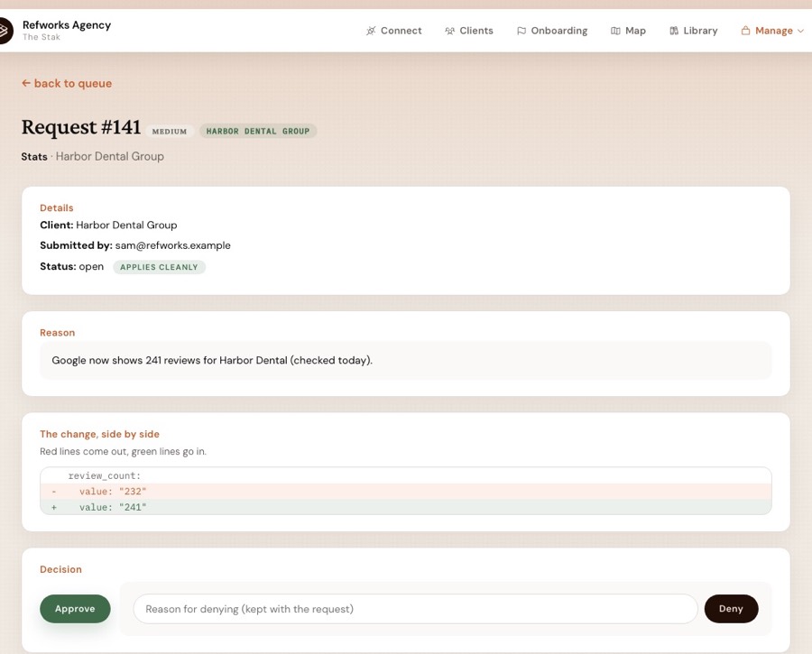Go back to queue

pyautogui.click(x=67, y=83)
